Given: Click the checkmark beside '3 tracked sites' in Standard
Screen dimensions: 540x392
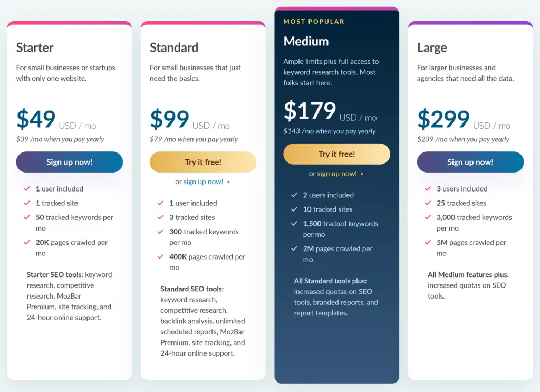Looking at the screenshot, I should coord(162,217).
